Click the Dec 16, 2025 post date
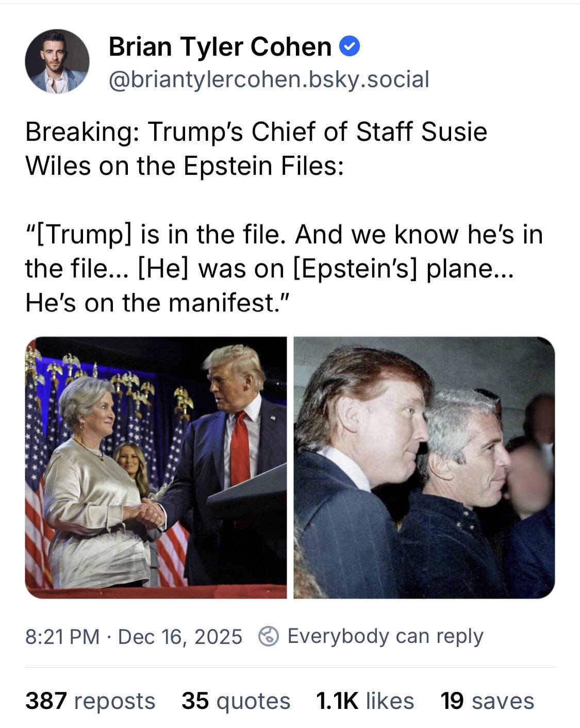The width and height of the screenshot is (580, 728). point(180,637)
